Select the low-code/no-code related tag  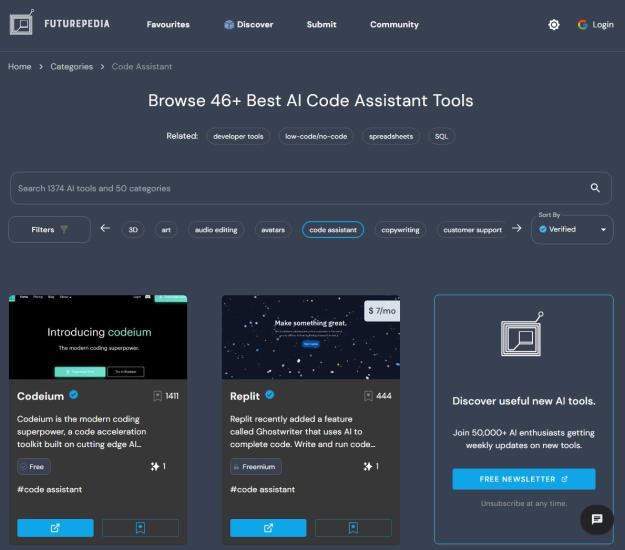coord(316,136)
